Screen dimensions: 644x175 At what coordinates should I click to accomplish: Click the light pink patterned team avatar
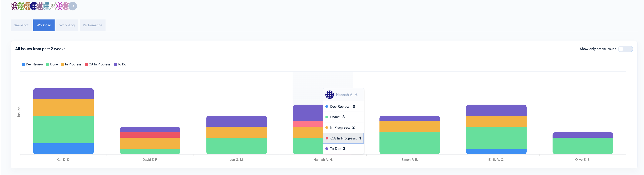click(x=66, y=6)
